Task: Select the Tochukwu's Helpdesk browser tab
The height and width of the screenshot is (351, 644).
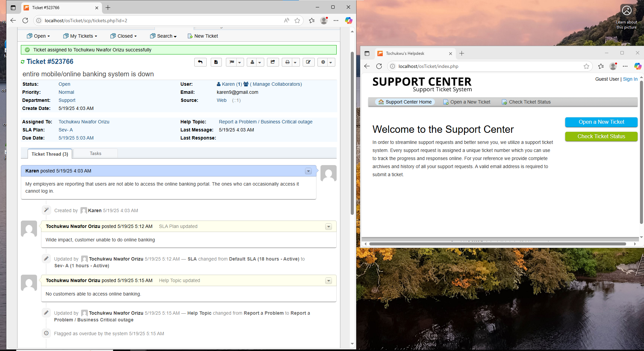Action: pyautogui.click(x=415, y=53)
